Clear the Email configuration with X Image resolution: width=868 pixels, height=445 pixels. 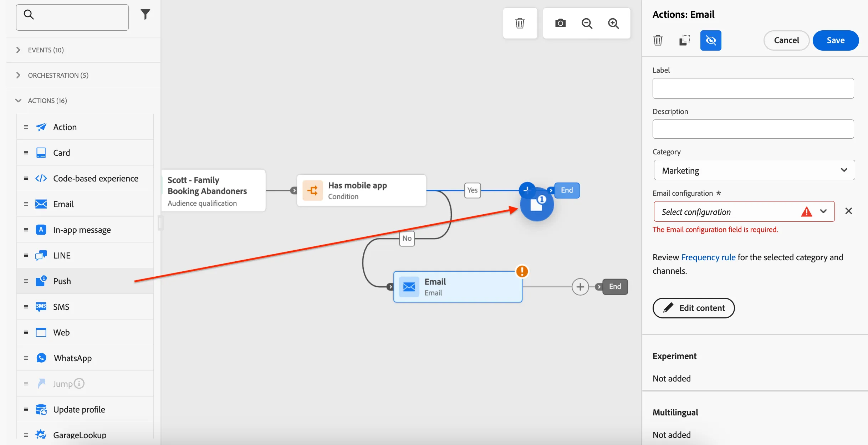849,211
